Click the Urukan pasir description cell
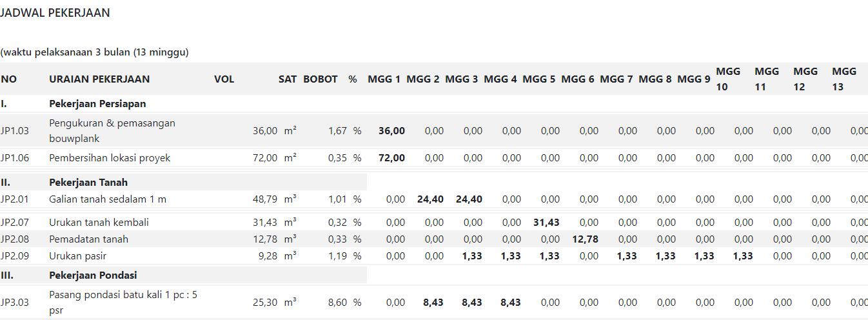The width and height of the screenshot is (868, 320). point(76,256)
